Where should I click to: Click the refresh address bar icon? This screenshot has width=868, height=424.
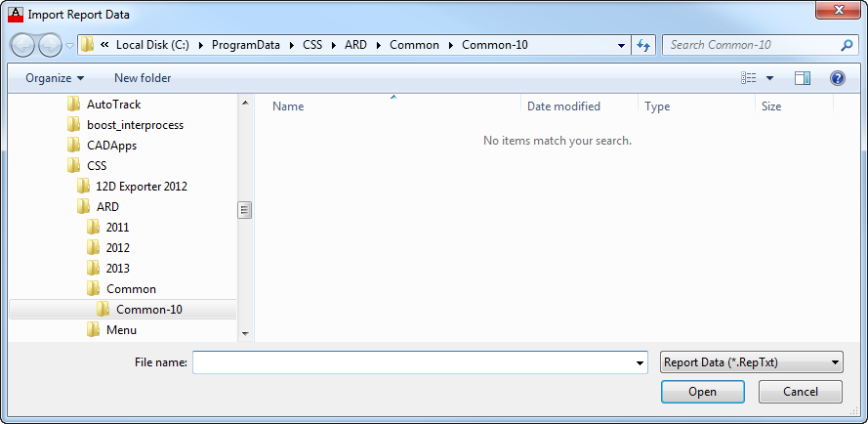643,46
